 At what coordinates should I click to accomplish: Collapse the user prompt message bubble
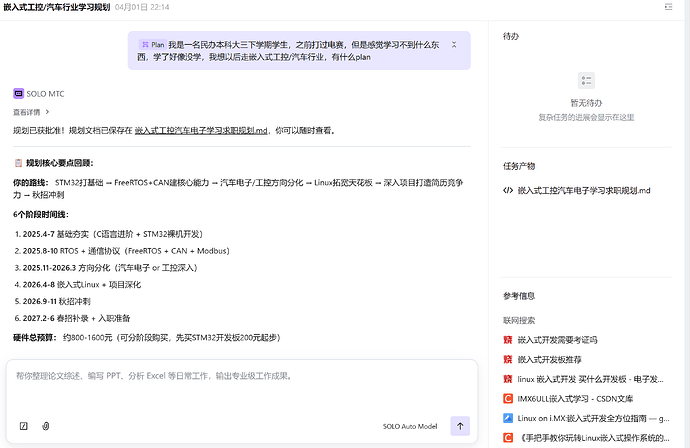[454, 45]
